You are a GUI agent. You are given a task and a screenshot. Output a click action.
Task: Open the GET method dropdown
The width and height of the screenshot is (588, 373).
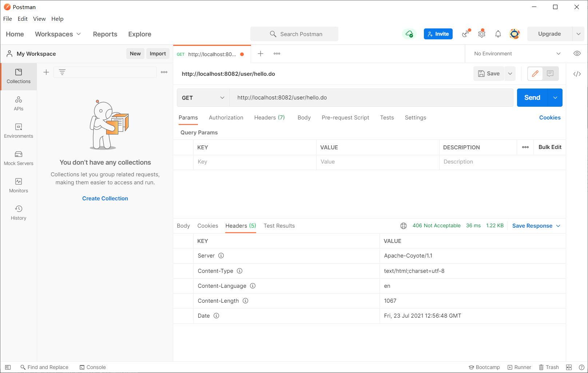point(203,98)
